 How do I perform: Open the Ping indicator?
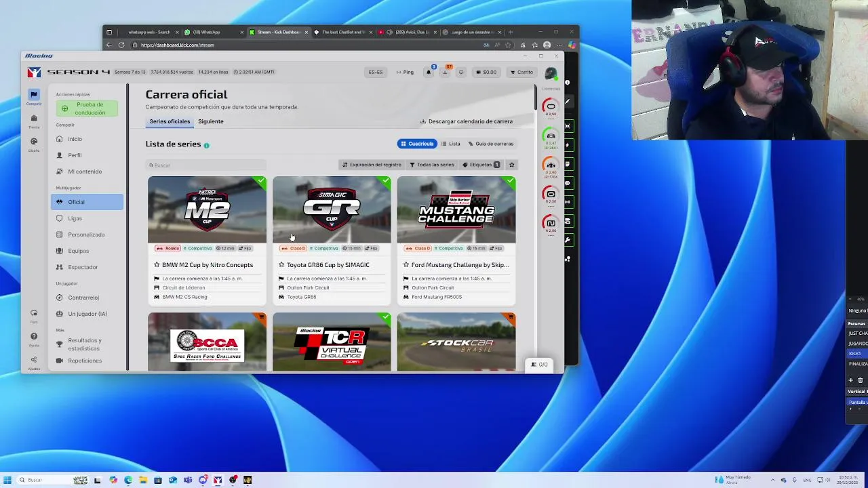pyautogui.click(x=404, y=72)
